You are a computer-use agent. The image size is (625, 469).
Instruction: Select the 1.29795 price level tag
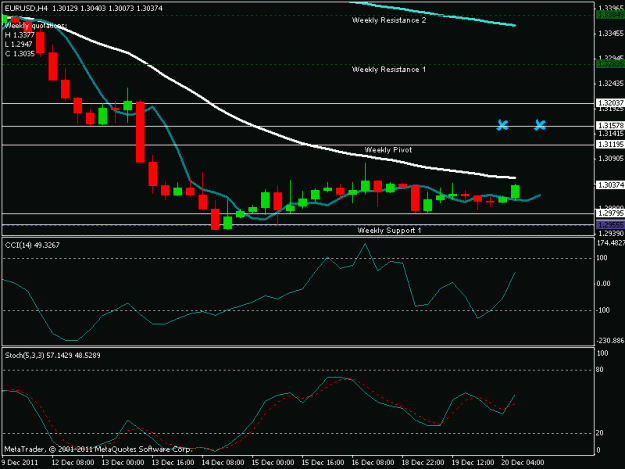pyautogui.click(x=610, y=214)
